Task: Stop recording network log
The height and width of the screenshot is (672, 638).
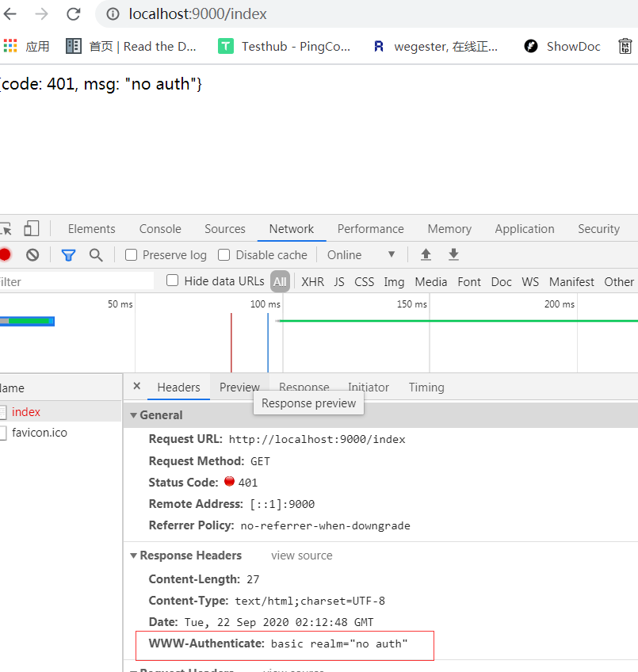Action: tap(7, 254)
